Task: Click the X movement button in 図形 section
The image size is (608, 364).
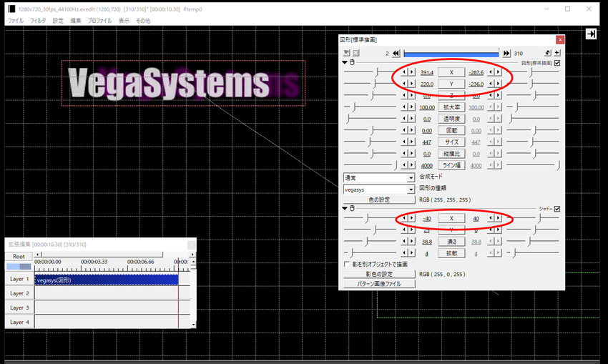Action: coord(451,72)
